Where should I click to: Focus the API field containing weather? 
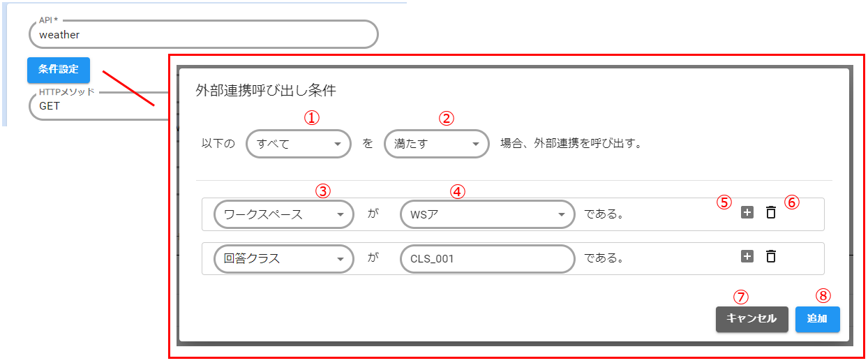click(203, 34)
